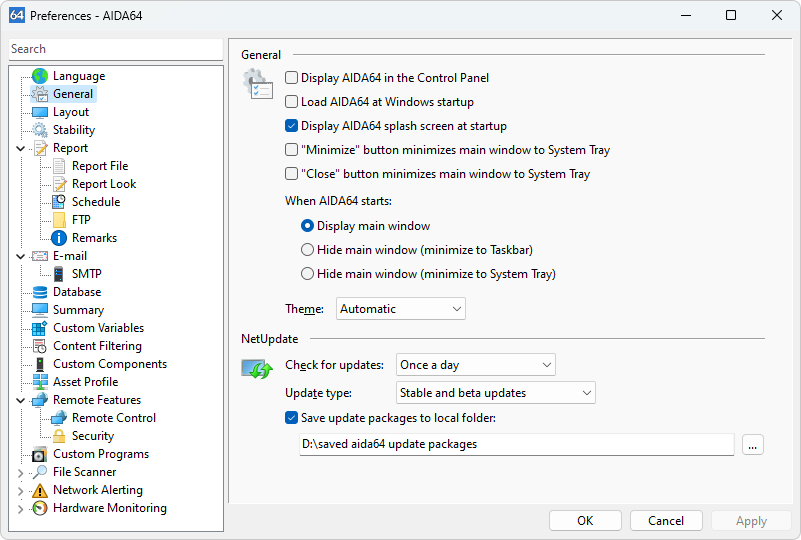The image size is (801, 540).
Task: Click the Security padlock icon
Action: point(59,436)
